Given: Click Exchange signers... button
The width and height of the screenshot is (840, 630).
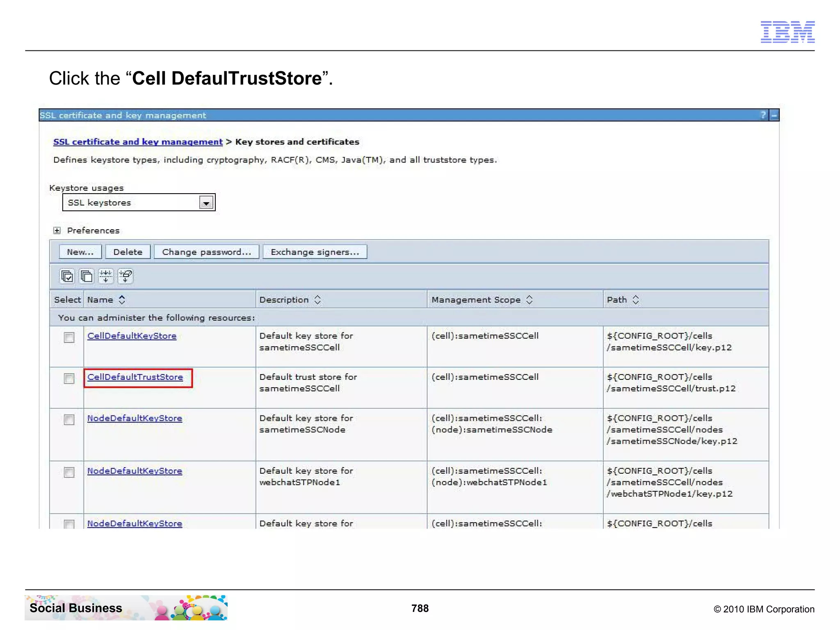Looking at the screenshot, I should coord(315,252).
